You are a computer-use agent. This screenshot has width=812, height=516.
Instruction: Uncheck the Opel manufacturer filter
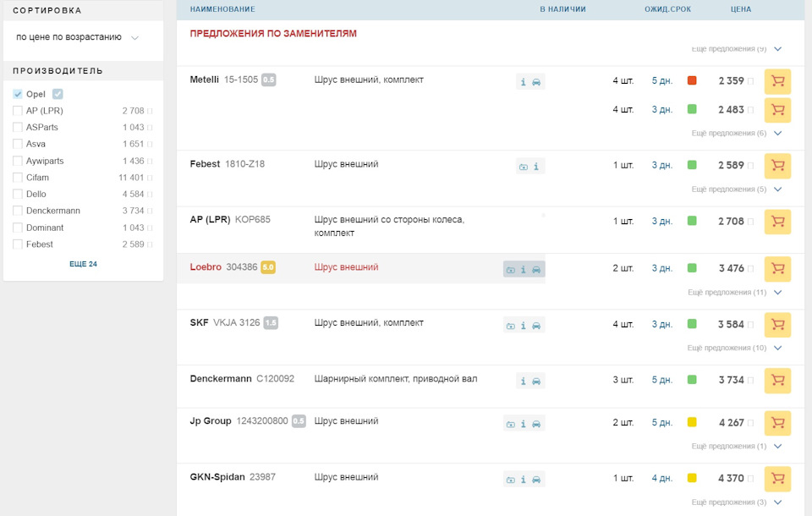(18, 94)
